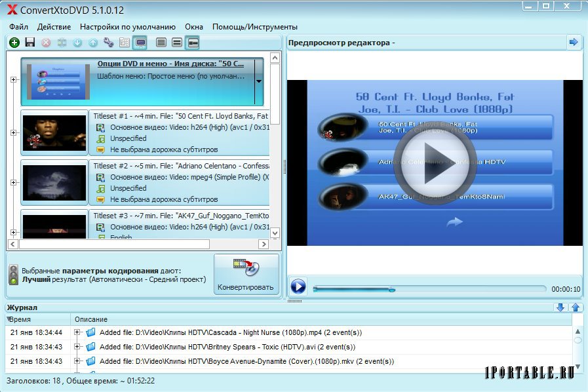Open settings with the wrench icon
This screenshot has height=392, width=588.
coord(109,43)
